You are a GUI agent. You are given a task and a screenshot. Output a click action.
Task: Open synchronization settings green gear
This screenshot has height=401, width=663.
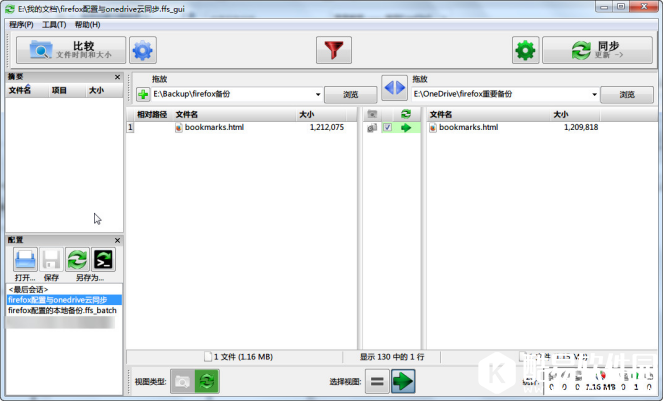click(x=525, y=50)
